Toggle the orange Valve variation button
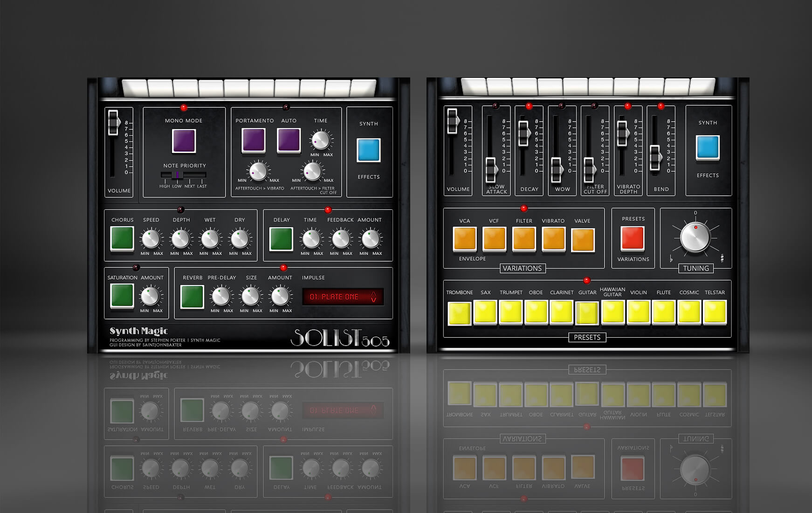 (x=583, y=240)
